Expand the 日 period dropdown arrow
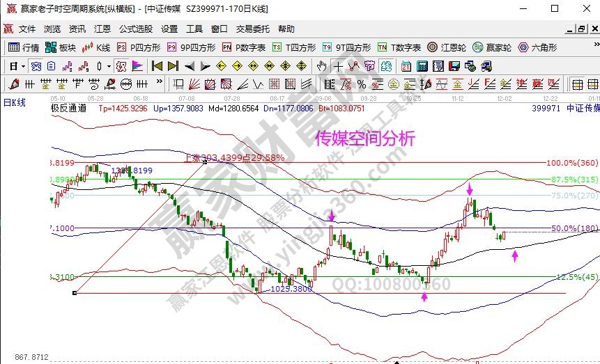Viewport: 600px width, 364px height. click(x=23, y=66)
